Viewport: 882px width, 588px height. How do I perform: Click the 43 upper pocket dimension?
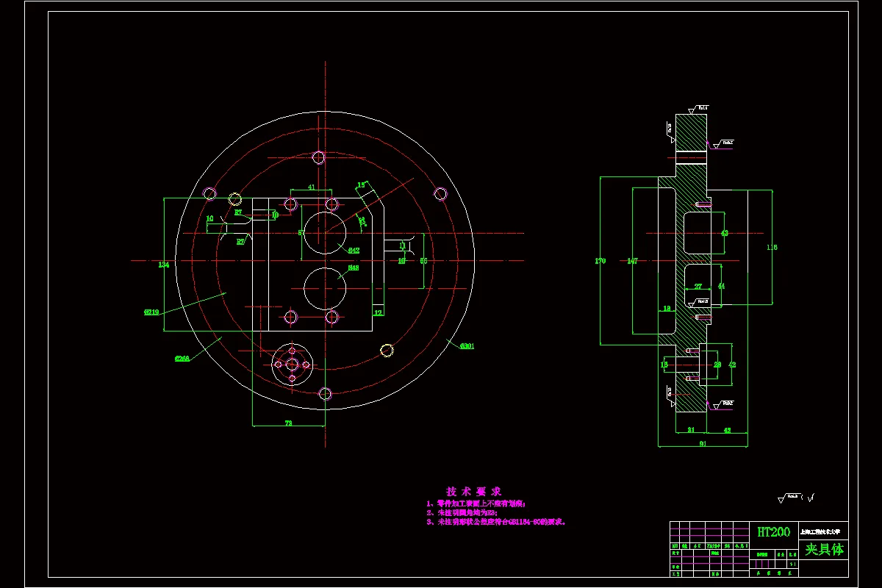coord(724,233)
